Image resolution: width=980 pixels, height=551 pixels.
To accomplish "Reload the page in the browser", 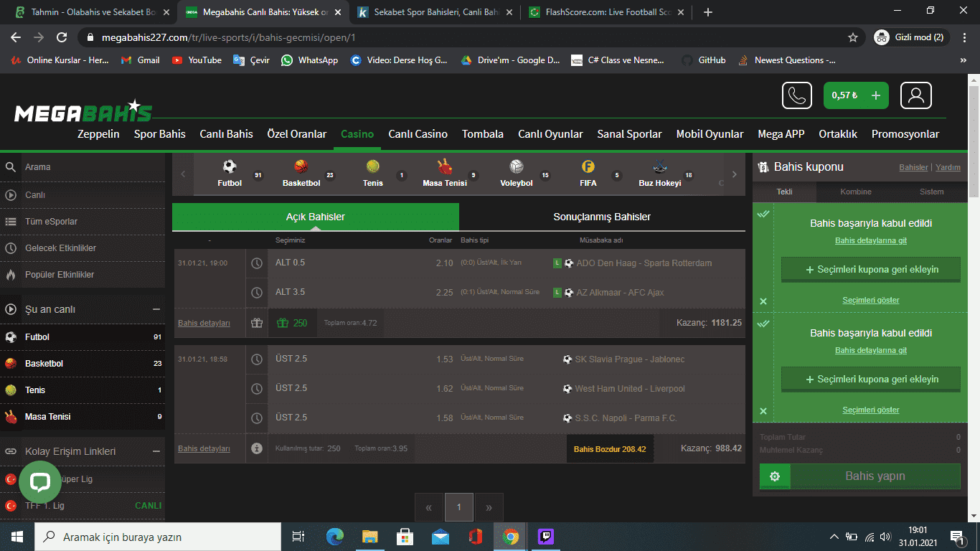I will 62,37.
